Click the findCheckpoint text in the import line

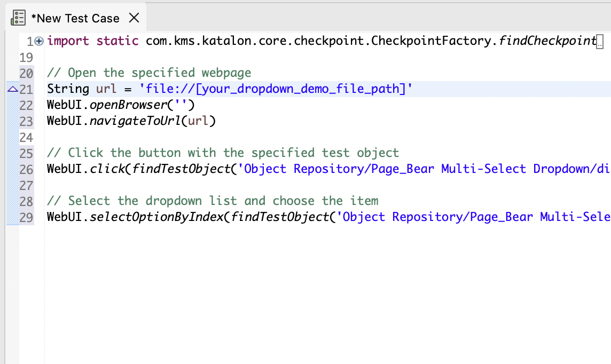pos(546,41)
